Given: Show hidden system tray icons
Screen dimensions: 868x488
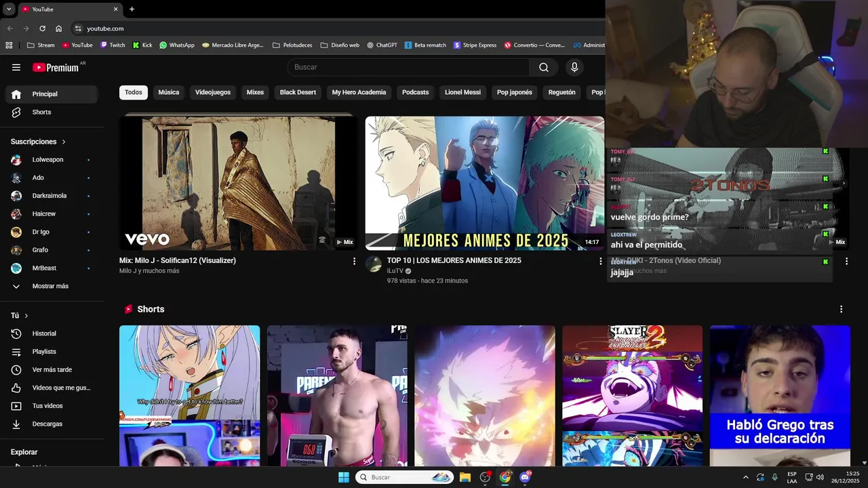Looking at the screenshot, I should (x=746, y=477).
